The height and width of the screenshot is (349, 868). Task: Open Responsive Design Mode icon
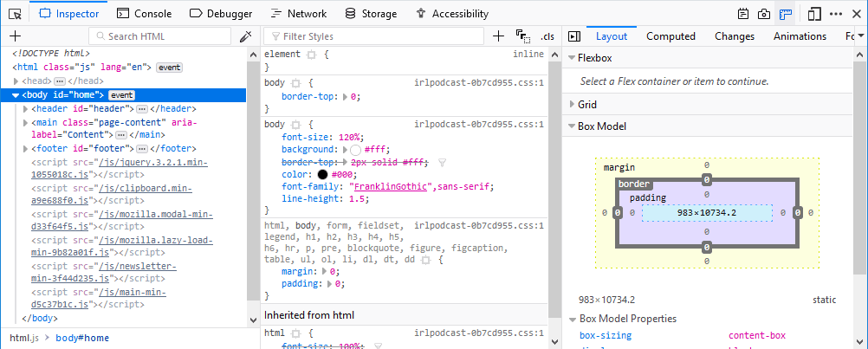point(813,14)
